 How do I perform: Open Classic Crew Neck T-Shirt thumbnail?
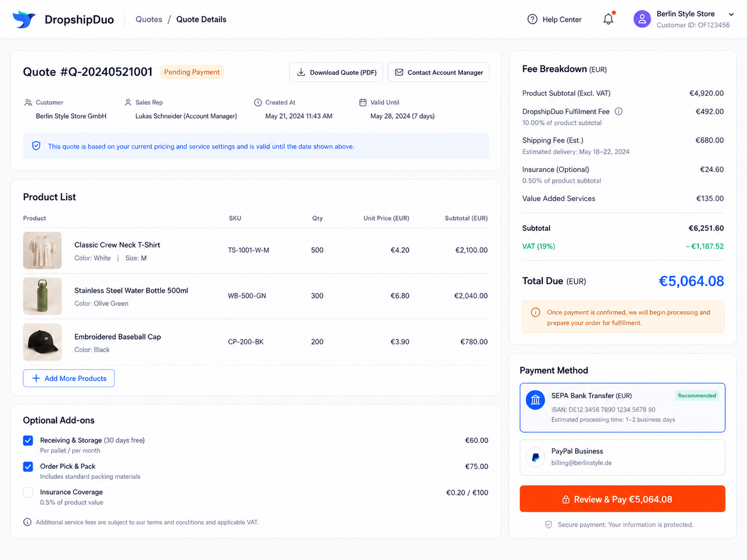click(42, 250)
